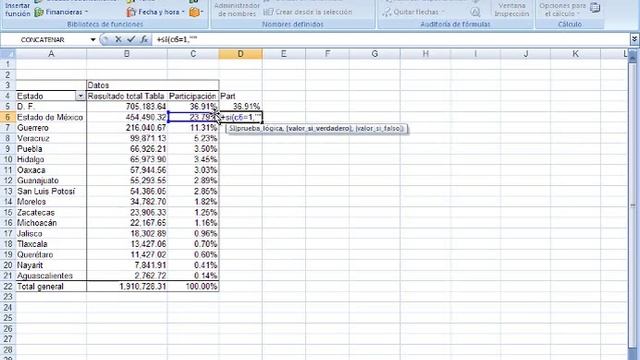Select column K header

tap(575, 54)
